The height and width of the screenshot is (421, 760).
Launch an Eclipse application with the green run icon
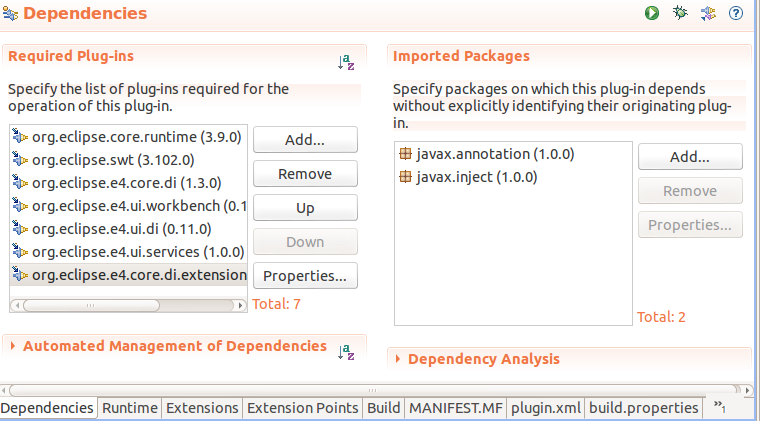[652, 13]
